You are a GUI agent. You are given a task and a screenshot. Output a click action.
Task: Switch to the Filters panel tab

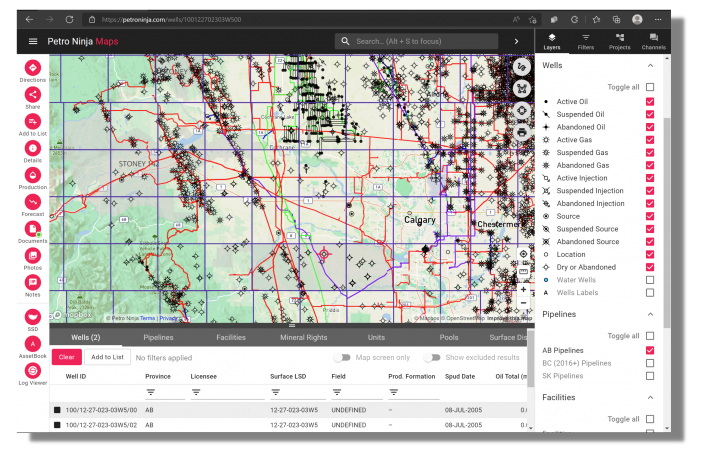(585, 41)
